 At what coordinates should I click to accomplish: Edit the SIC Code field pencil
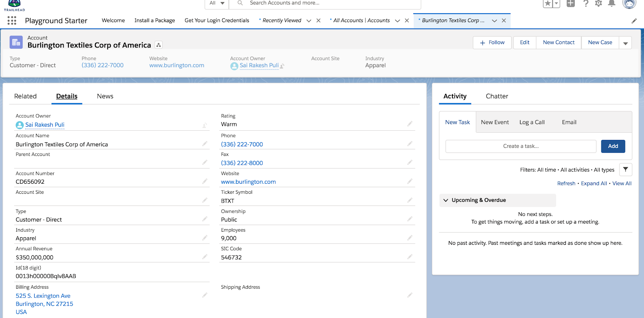coord(410,257)
